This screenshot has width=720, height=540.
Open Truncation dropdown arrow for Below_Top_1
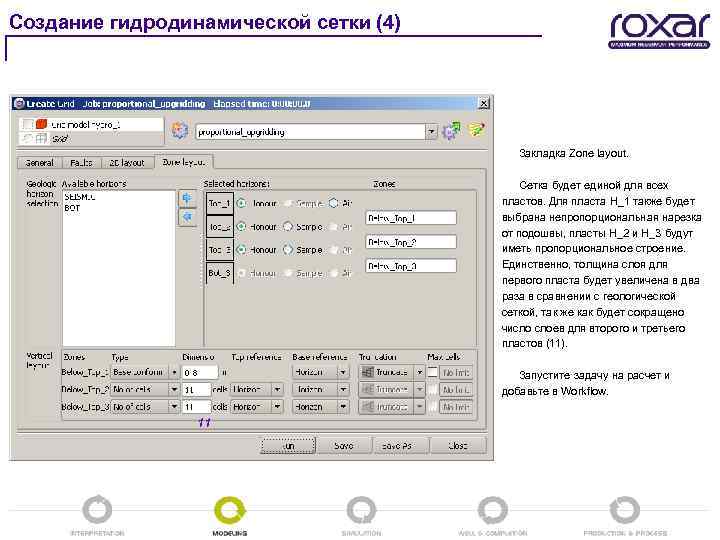click(419, 372)
